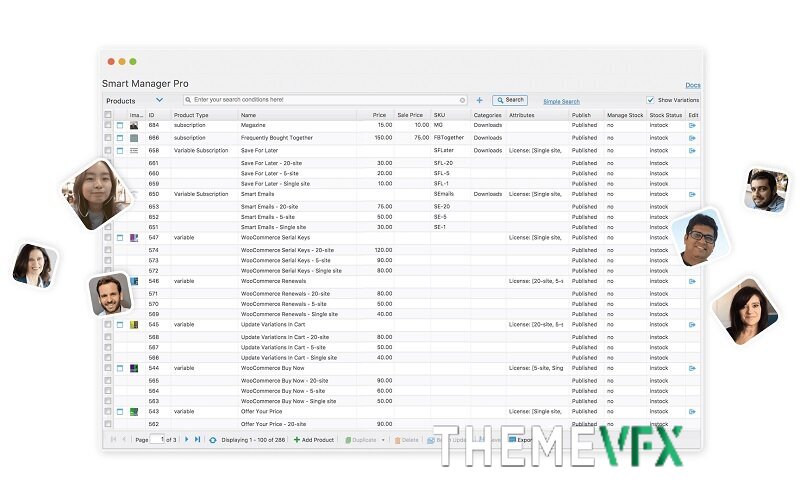Open the Offer Your Price image thumbnail
The width and height of the screenshot is (800, 500).
click(x=134, y=411)
